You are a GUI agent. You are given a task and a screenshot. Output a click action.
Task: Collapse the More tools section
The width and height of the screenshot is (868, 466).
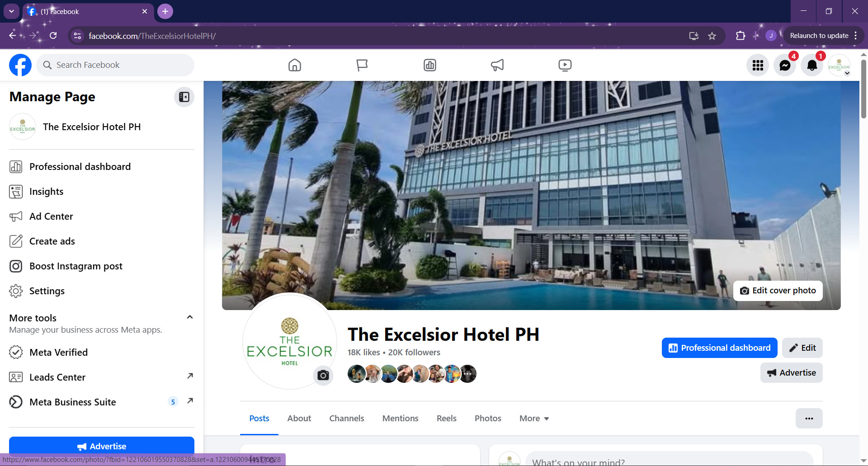coord(190,317)
